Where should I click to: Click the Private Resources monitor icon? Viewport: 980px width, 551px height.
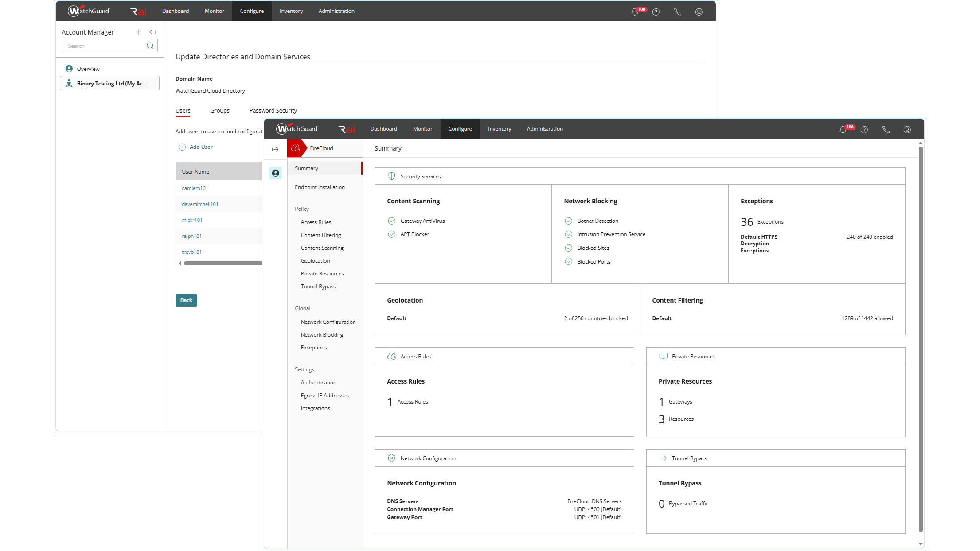point(663,356)
